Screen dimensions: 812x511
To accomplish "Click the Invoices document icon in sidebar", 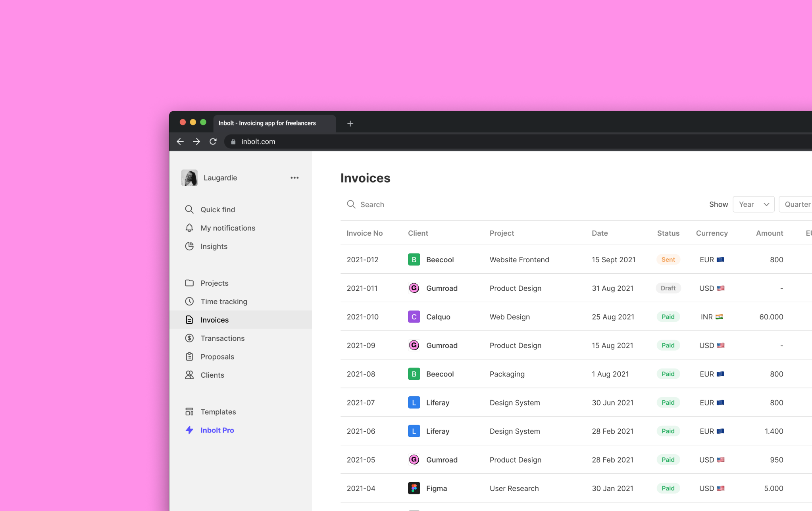I will 189,320.
